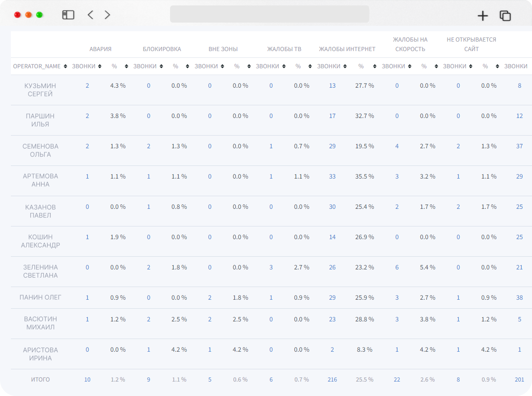Show tab overview with stacked squares icon
This screenshot has width=532, height=396.
505,15
